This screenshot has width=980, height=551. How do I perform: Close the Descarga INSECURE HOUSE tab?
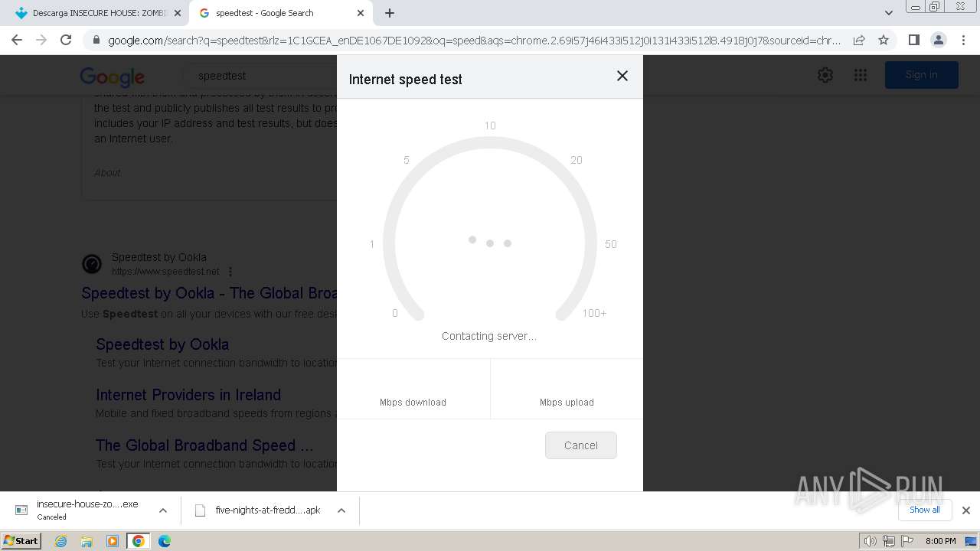178,13
